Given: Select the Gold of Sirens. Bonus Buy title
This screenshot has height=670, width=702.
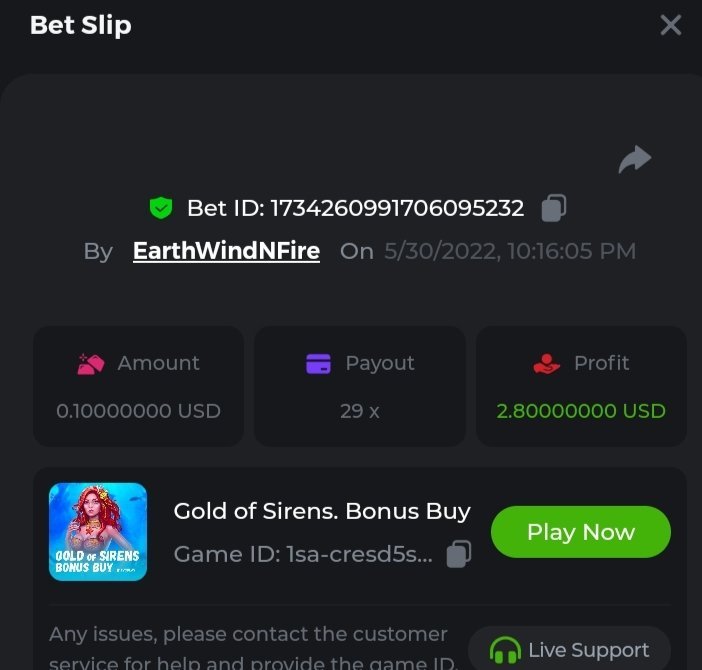Looking at the screenshot, I should (322, 511).
